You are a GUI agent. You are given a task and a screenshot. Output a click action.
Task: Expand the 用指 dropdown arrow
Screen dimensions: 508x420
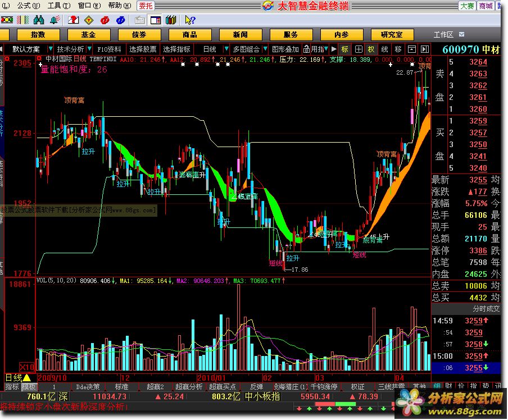click(326, 49)
